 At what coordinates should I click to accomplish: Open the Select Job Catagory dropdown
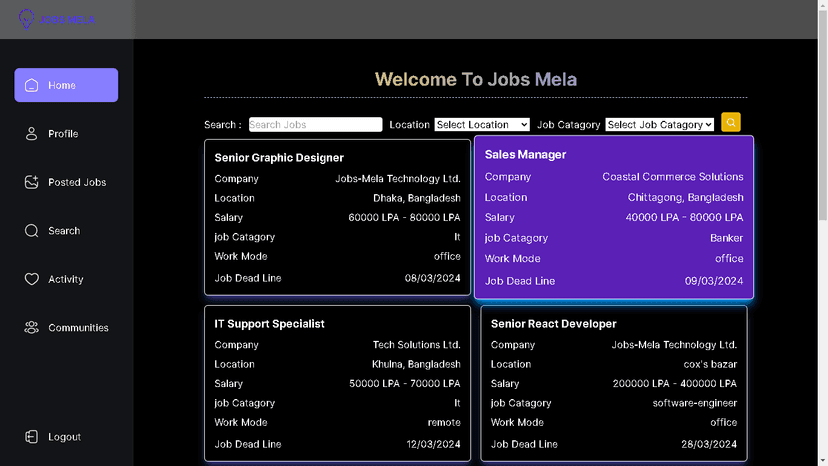pos(660,125)
